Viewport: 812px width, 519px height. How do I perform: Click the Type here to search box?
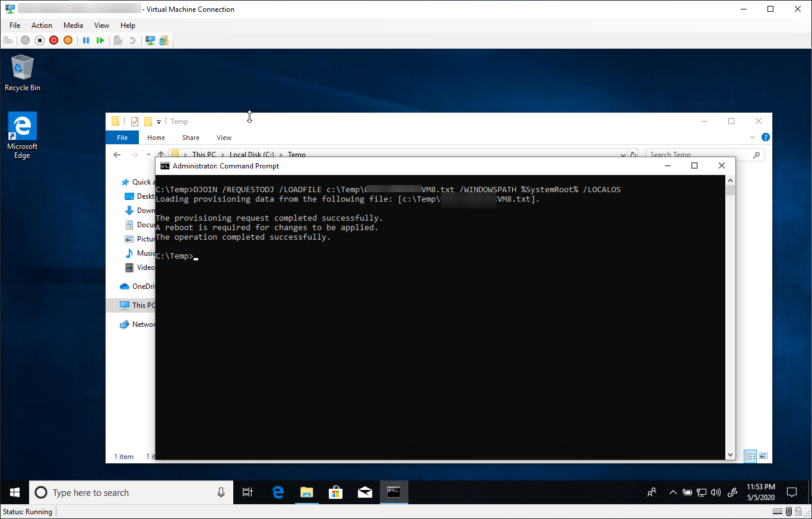tap(131, 492)
